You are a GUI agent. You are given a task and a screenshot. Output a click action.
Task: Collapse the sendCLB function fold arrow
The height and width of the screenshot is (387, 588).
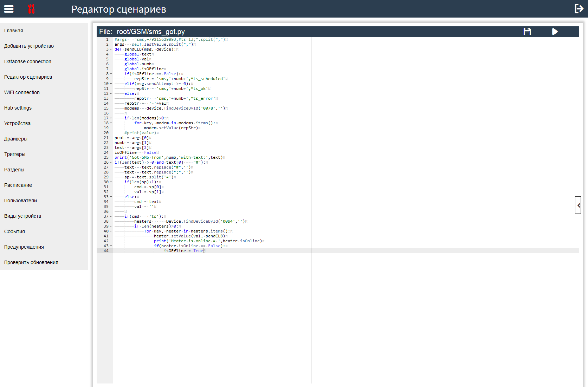[110, 49]
